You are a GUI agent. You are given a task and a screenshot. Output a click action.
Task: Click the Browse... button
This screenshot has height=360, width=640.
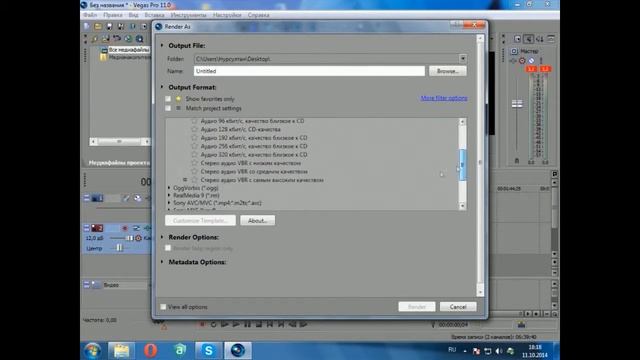(447, 71)
